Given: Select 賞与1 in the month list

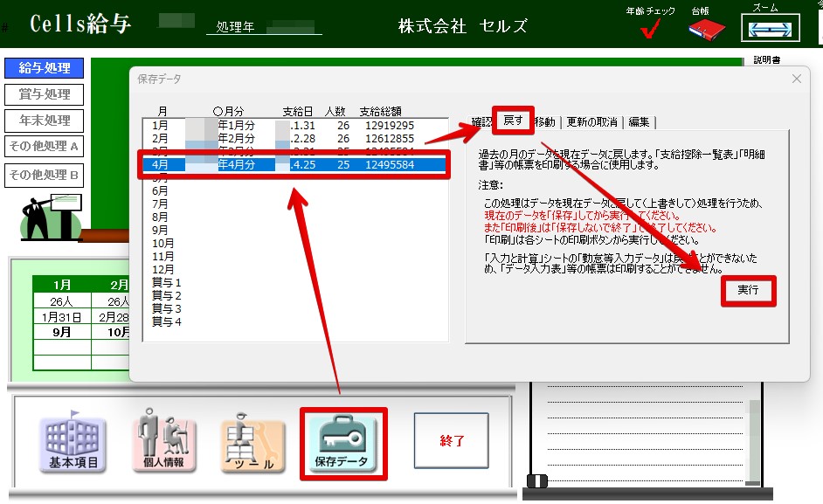Looking at the screenshot, I should (x=166, y=283).
